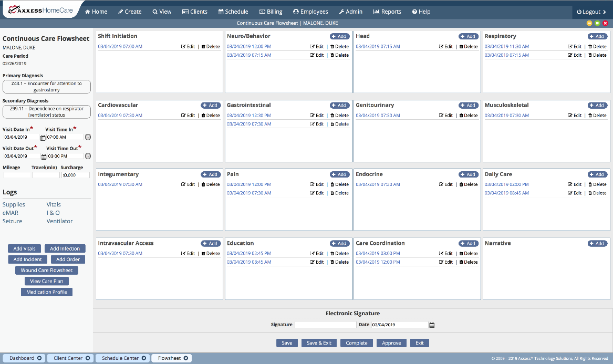Expand the Admin menu dropdown
This screenshot has width=613, height=364.
point(350,12)
